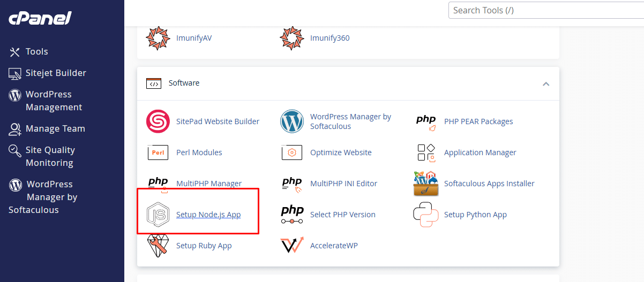
Task: Click the WordPress Manager by Softaculous icon
Action: (291, 121)
